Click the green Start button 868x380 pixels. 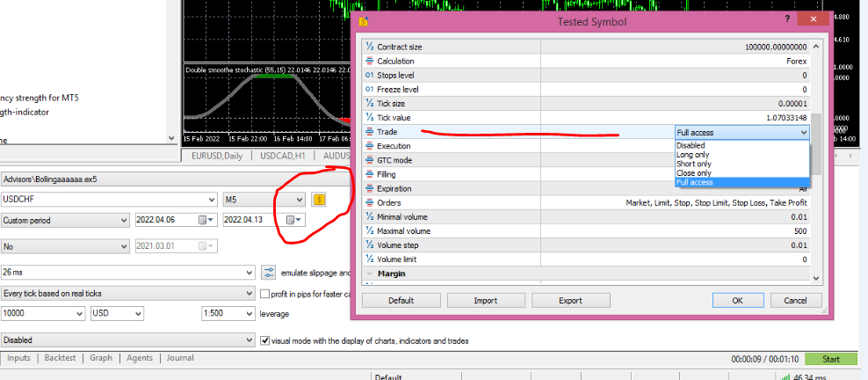click(x=831, y=359)
